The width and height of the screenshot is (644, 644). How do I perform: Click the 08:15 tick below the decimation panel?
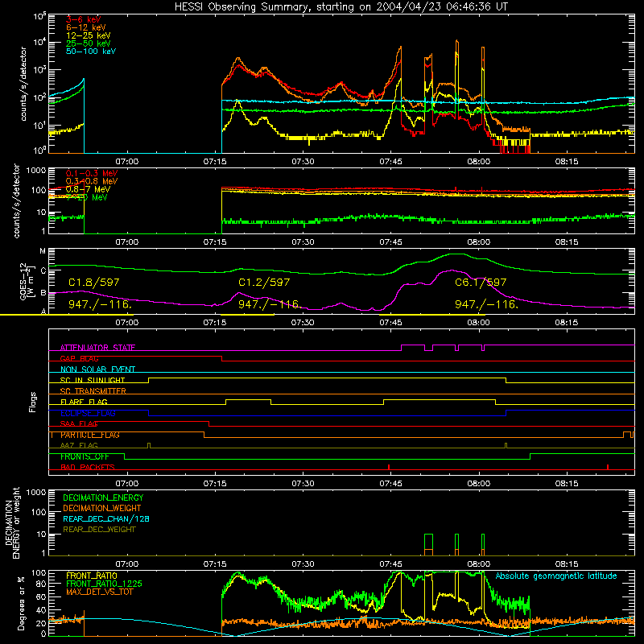[x=567, y=564]
